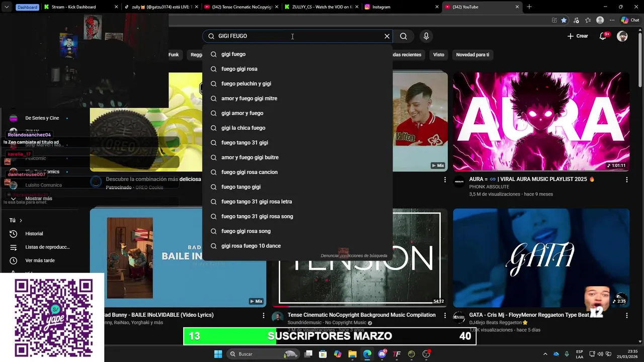The height and width of the screenshot is (362, 644).
Task: Open Discord from the taskbar
Action: click(x=382, y=354)
